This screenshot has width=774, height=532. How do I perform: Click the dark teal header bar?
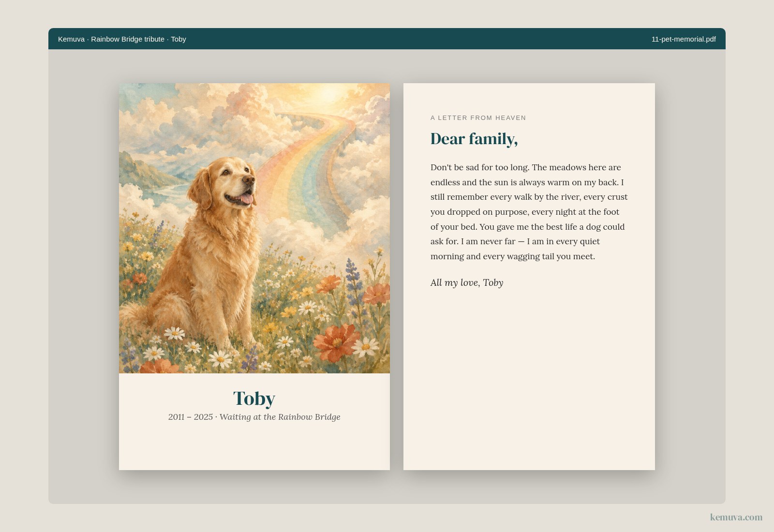(x=387, y=39)
